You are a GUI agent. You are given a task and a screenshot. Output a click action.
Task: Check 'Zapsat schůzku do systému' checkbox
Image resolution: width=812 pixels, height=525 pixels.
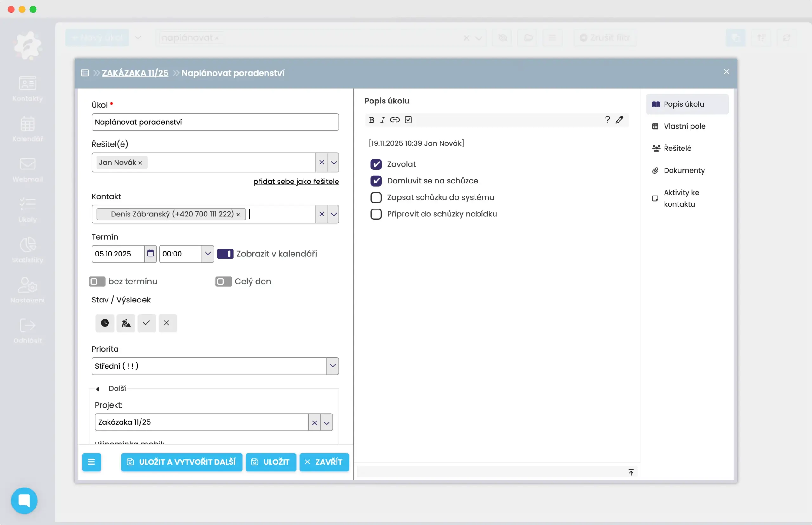coord(376,197)
